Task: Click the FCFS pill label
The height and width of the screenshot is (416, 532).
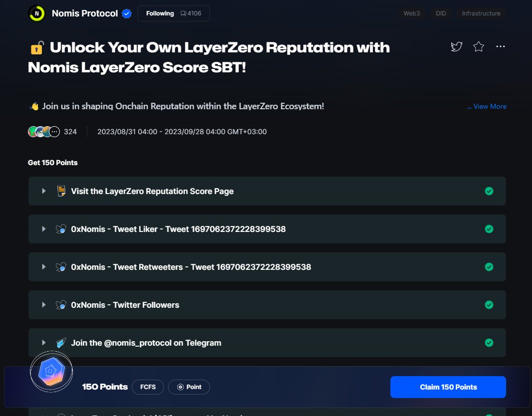Action: pyautogui.click(x=148, y=387)
